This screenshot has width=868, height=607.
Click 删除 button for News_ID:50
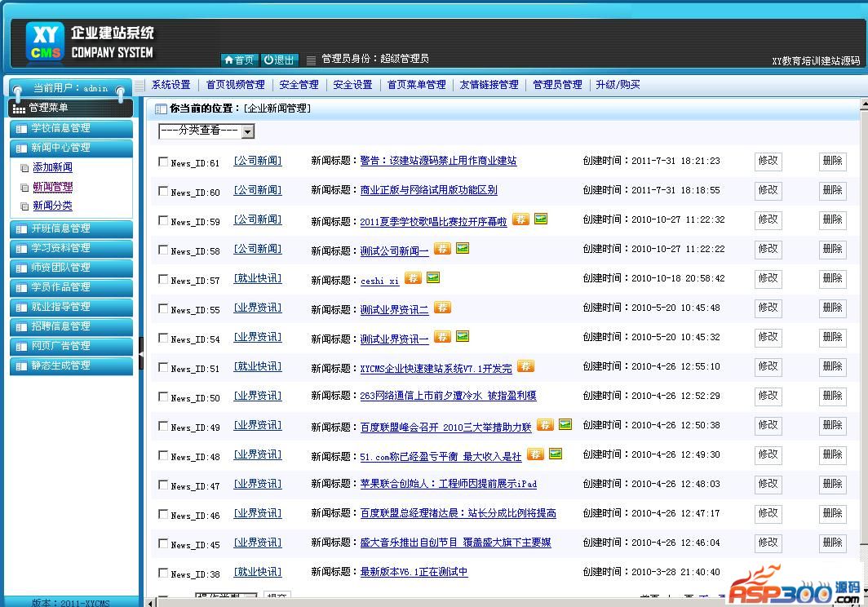[832, 396]
